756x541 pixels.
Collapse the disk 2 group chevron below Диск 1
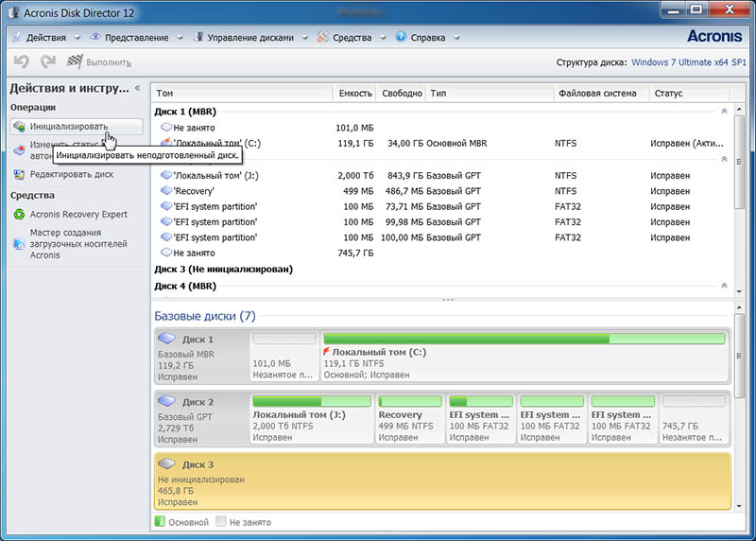724,159
